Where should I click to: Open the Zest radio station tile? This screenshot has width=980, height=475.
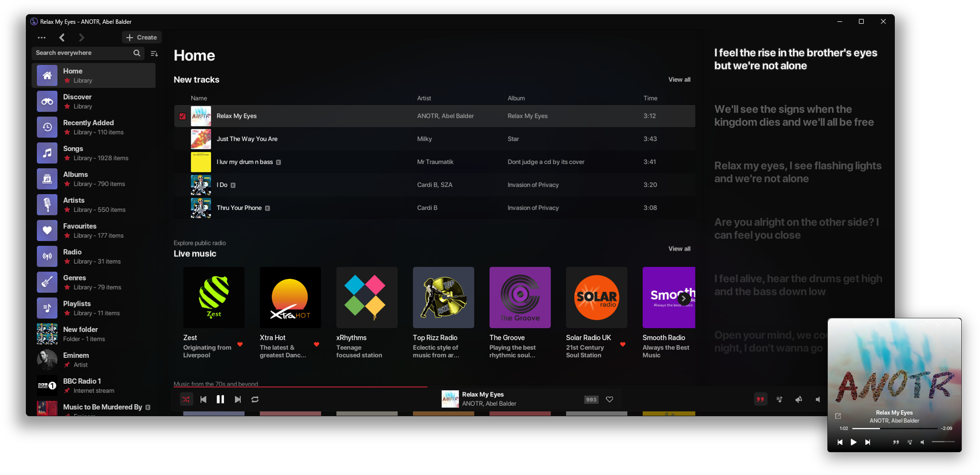[213, 298]
